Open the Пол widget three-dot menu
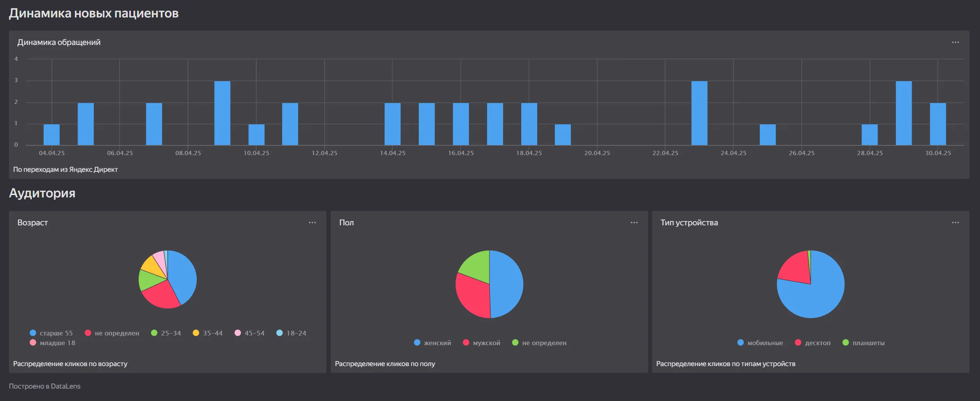980x401 pixels. click(x=634, y=223)
